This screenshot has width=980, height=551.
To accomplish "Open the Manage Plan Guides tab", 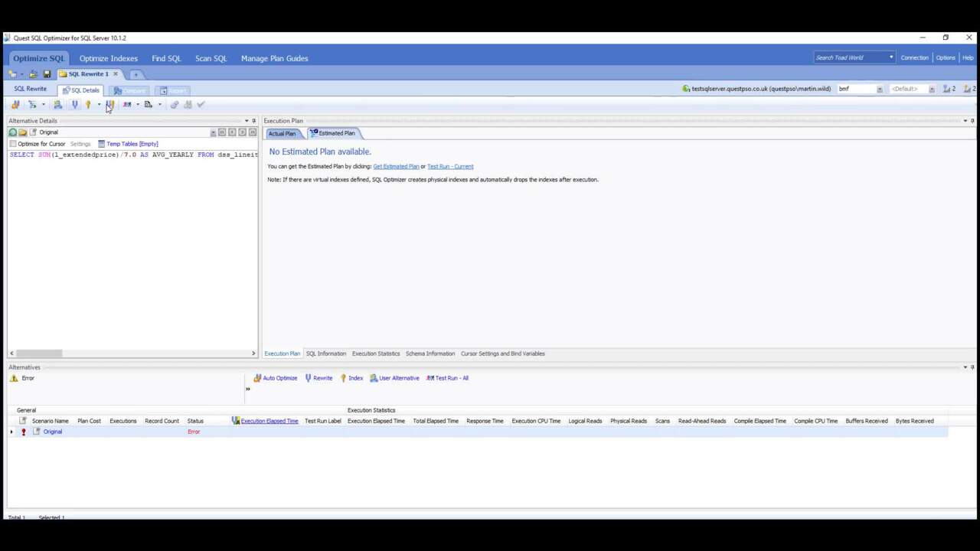I will tap(274, 58).
